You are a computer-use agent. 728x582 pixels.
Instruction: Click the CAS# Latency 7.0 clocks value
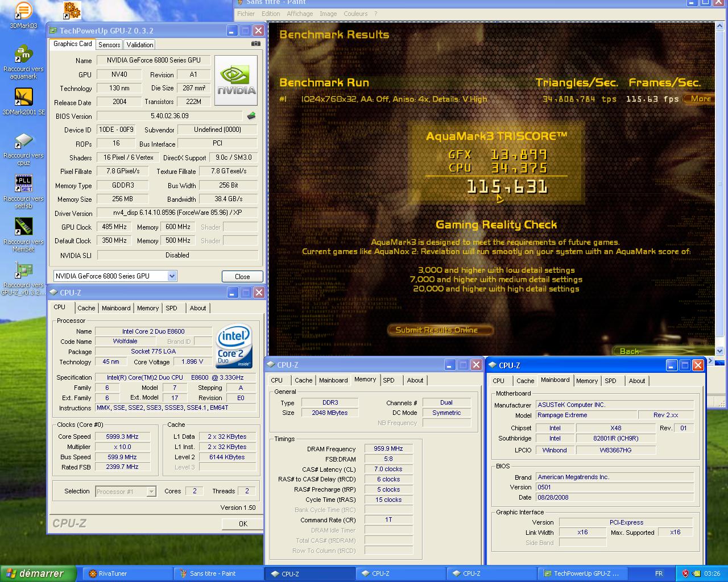[388, 469]
